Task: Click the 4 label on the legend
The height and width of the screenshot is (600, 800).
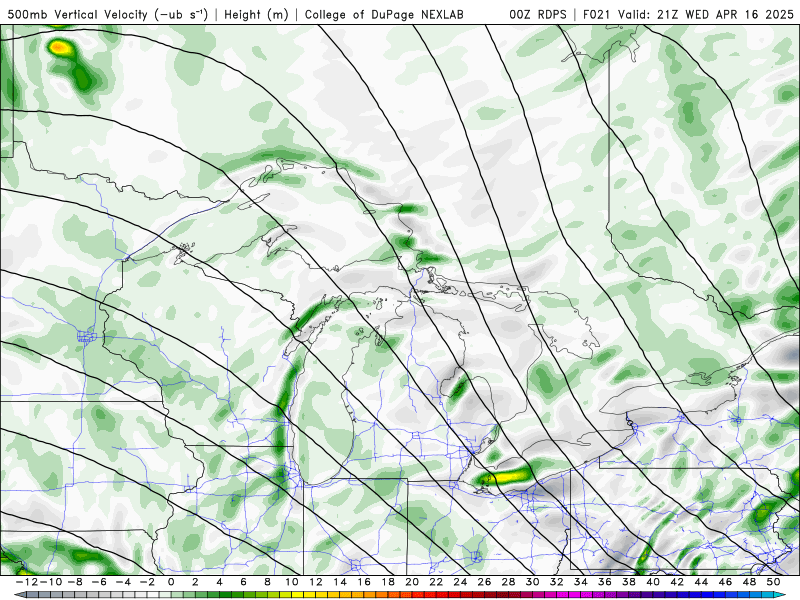Action: point(219,582)
